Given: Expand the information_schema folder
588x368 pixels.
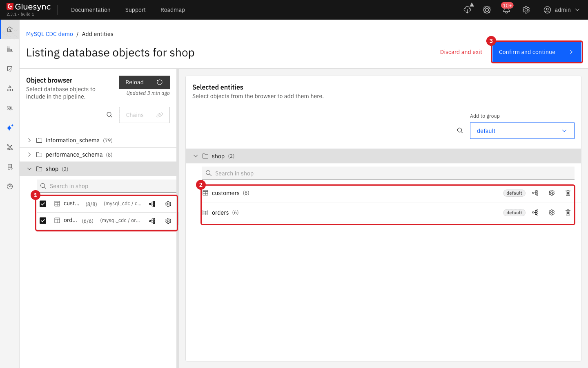Looking at the screenshot, I should (x=29, y=140).
